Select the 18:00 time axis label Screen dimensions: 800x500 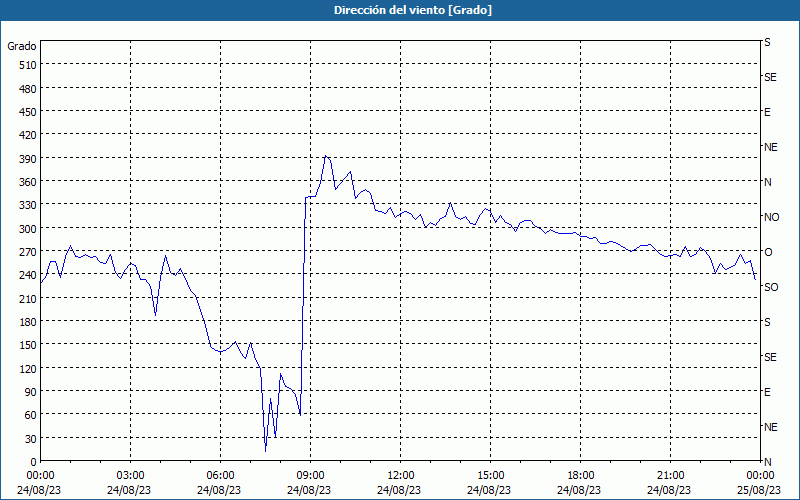point(581,476)
